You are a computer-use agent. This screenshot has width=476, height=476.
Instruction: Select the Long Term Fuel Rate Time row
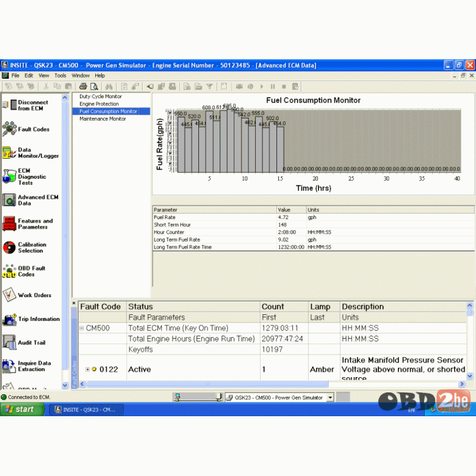(313, 247)
